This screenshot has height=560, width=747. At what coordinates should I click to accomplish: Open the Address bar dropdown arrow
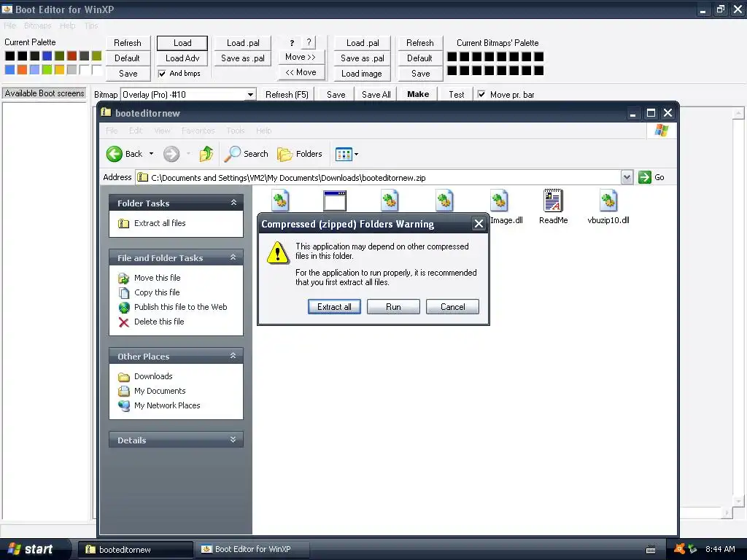pyautogui.click(x=627, y=177)
